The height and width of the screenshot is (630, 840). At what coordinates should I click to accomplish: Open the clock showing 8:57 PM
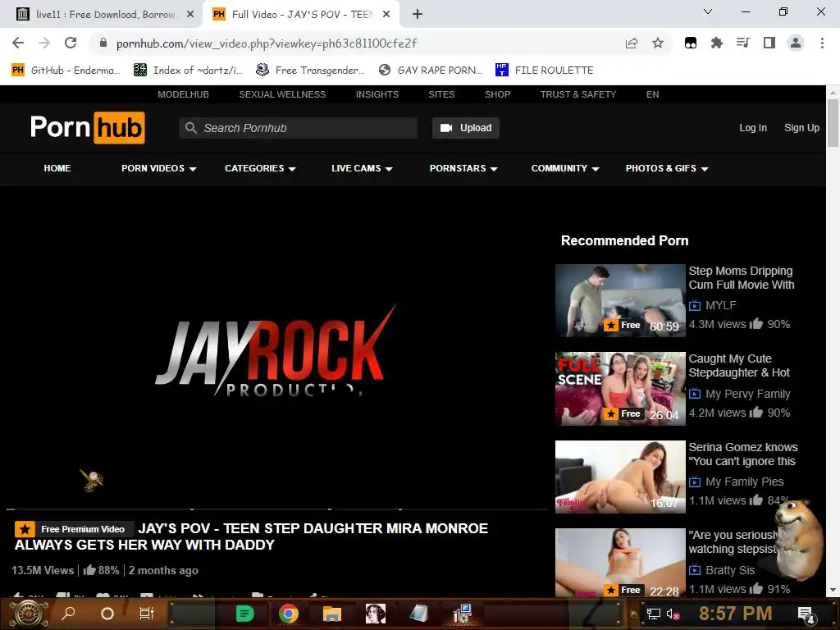pos(736,614)
